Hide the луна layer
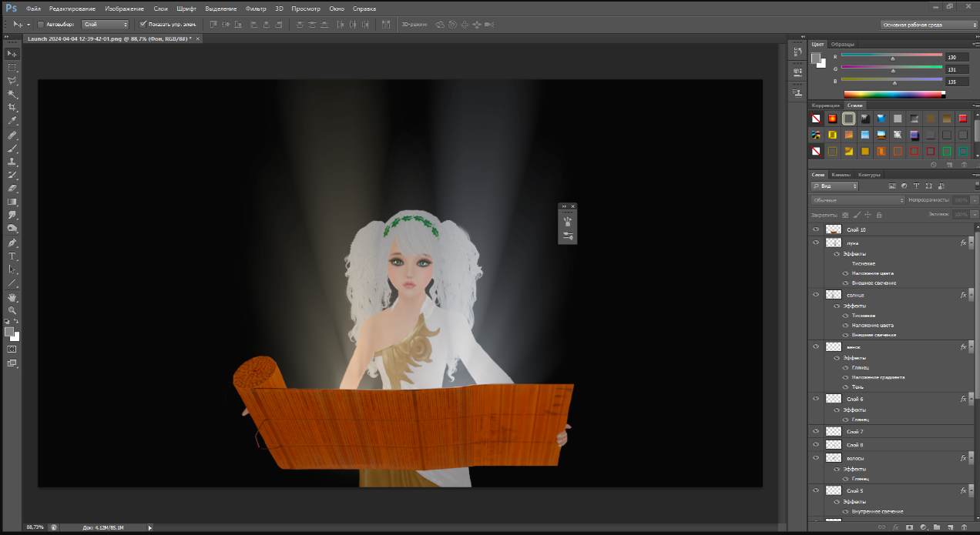The width and height of the screenshot is (980, 535). coord(815,242)
